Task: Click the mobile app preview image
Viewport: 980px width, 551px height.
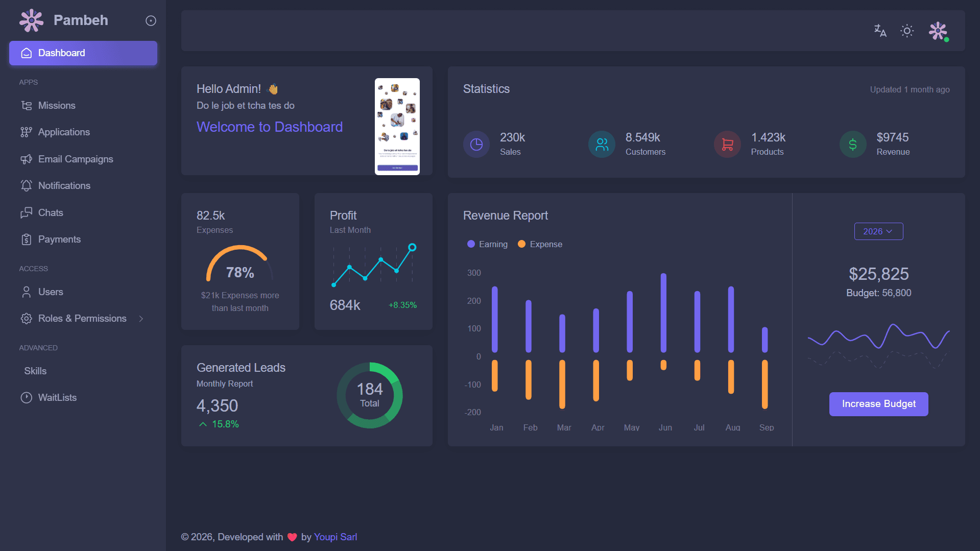Action: tap(397, 126)
